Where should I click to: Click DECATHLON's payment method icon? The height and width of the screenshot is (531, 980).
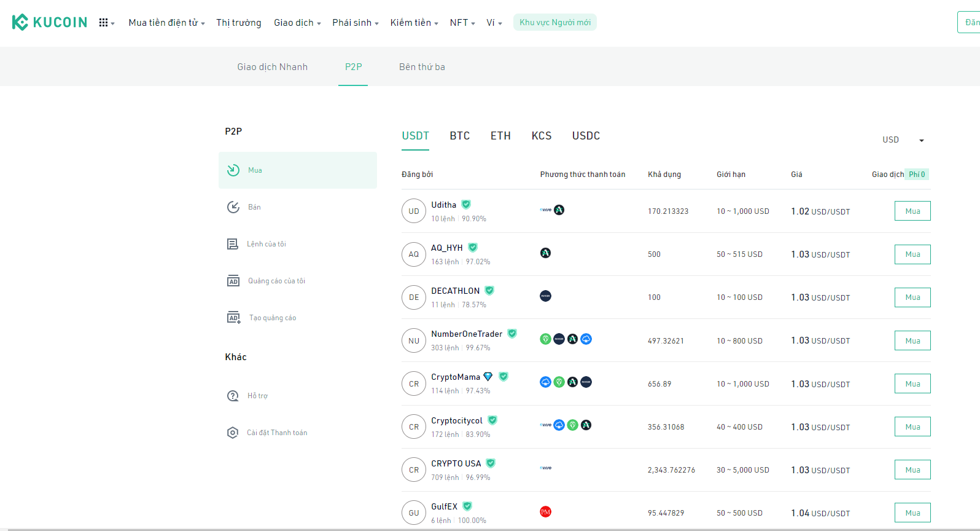click(x=545, y=296)
